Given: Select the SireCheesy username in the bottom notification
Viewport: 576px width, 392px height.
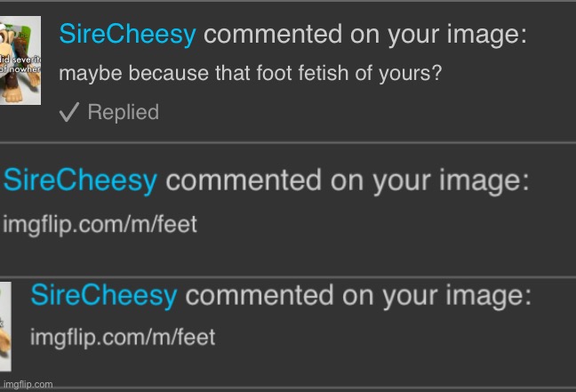Looking at the screenshot, I should [x=104, y=297].
